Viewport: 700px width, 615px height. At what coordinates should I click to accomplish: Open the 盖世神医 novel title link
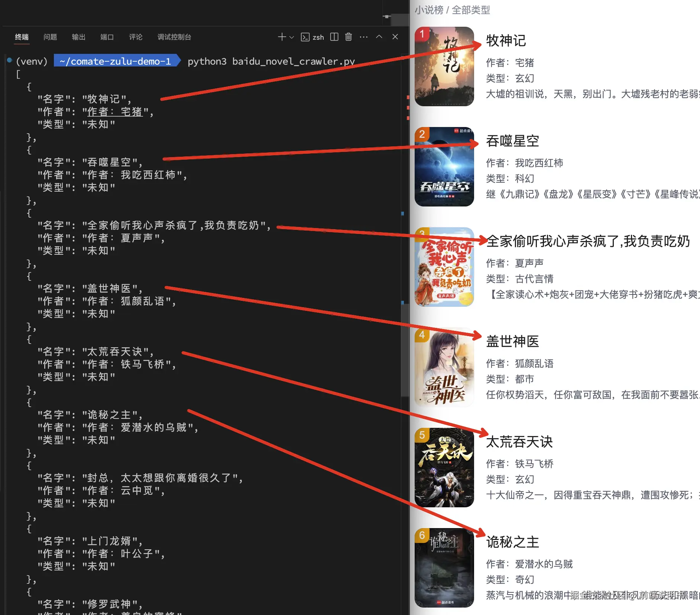pyautogui.click(x=513, y=341)
